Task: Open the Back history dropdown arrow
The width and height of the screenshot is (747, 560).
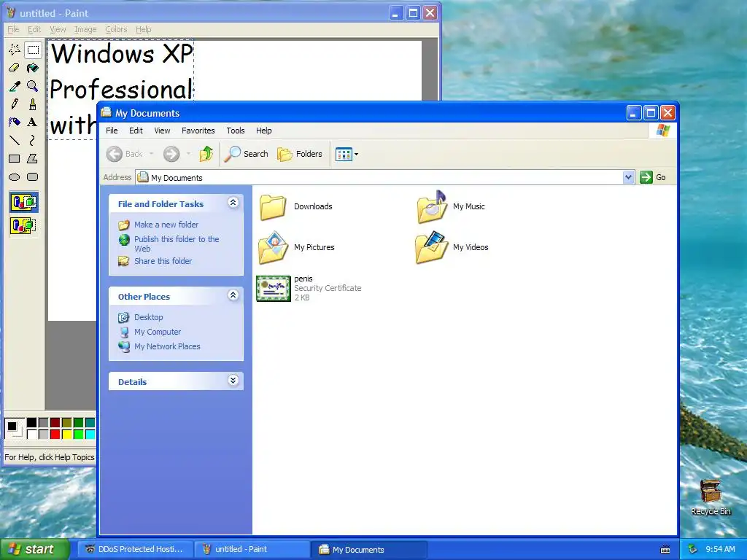Action: [x=152, y=154]
